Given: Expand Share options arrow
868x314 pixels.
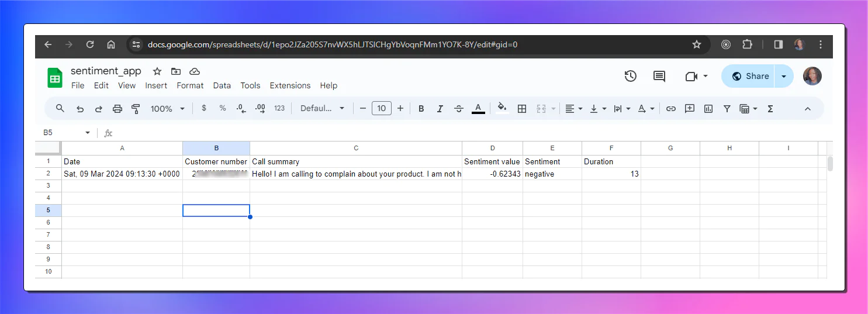Looking at the screenshot, I should [x=784, y=76].
